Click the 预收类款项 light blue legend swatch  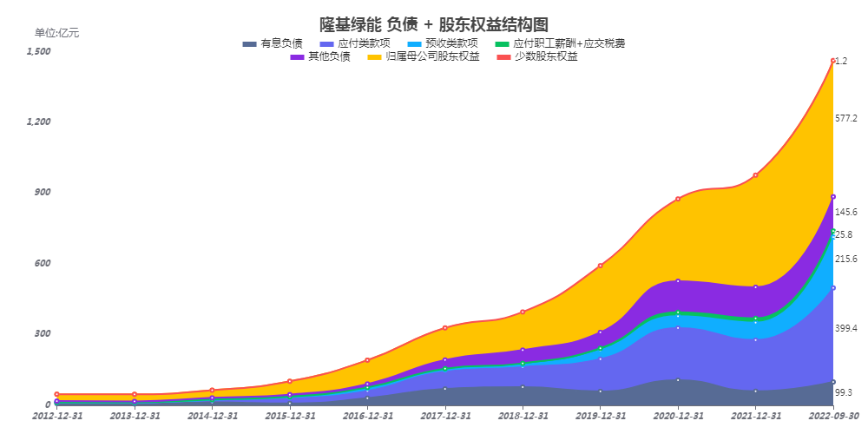pyautogui.click(x=415, y=43)
